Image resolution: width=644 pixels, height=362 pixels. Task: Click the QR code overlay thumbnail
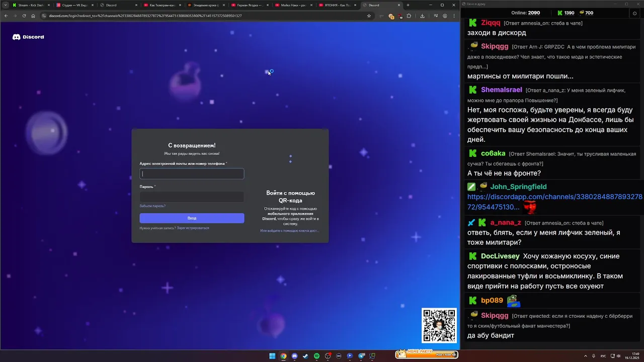point(439,325)
